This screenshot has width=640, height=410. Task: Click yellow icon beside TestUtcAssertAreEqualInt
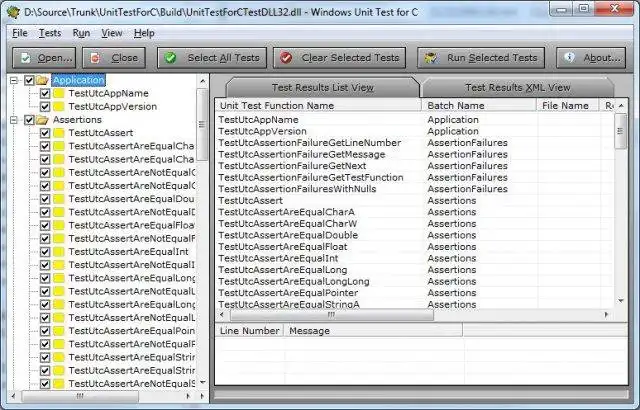click(59, 251)
